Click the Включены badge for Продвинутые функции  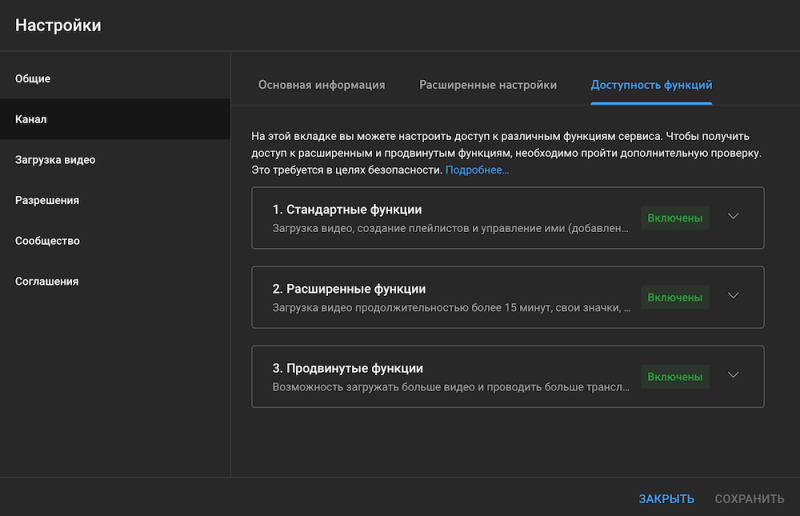coord(674,377)
